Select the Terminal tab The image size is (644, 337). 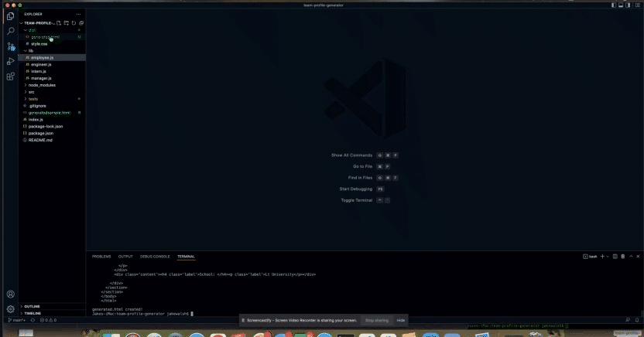click(x=186, y=257)
